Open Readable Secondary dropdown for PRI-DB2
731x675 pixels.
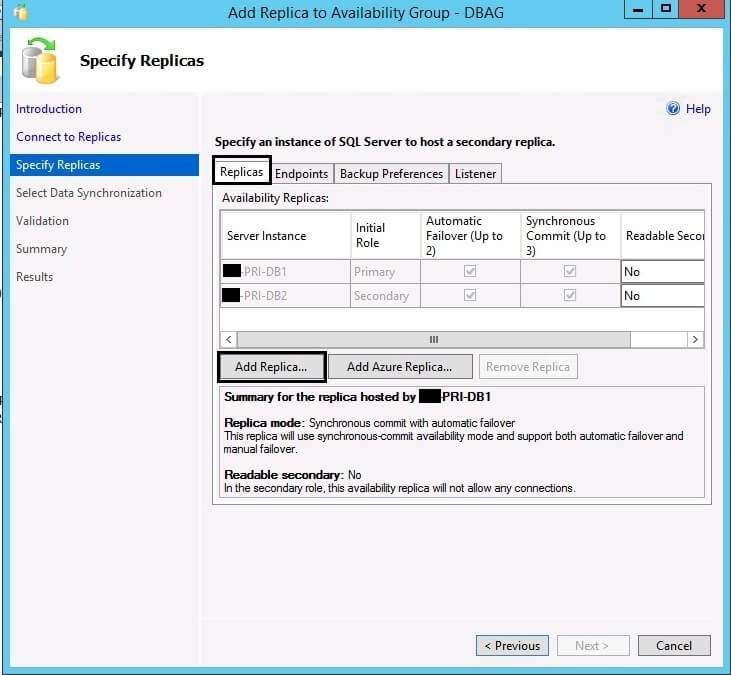(662, 296)
